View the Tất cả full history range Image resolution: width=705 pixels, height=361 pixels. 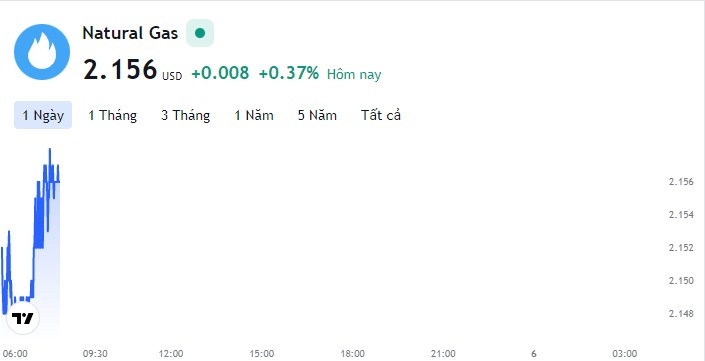point(381,115)
